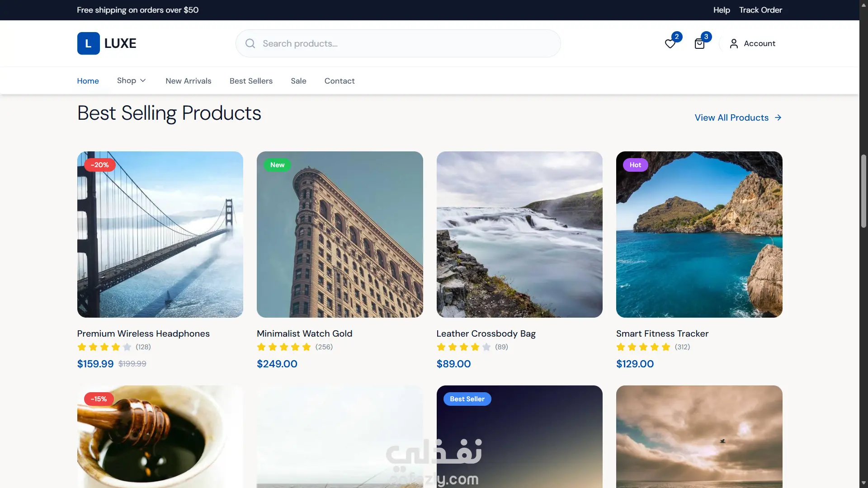The width and height of the screenshot is (868, 488).
Task: Focus the Search products field
Action: click(x=398, y=43)
